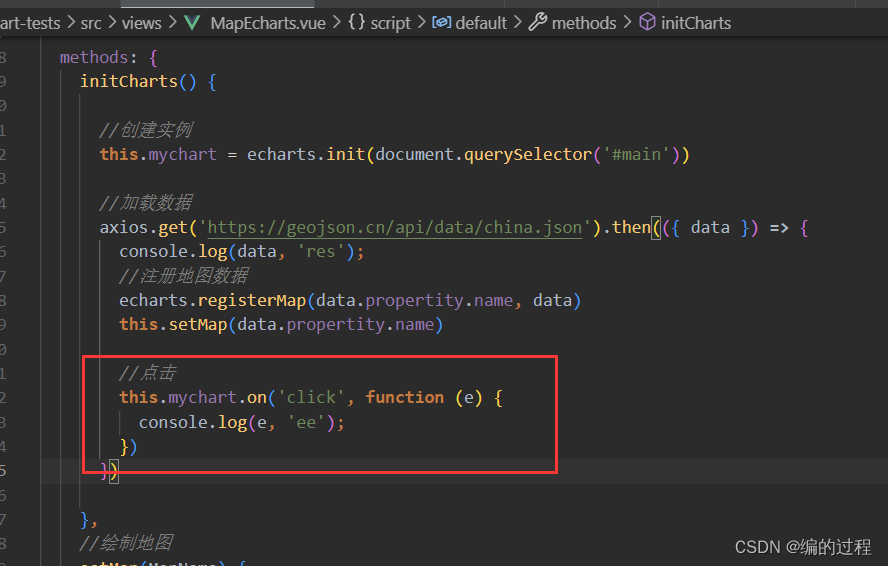Click the 'views' breadcrumb segment
This screenshot has height=566, width=888.
click(x=142, y=23)
